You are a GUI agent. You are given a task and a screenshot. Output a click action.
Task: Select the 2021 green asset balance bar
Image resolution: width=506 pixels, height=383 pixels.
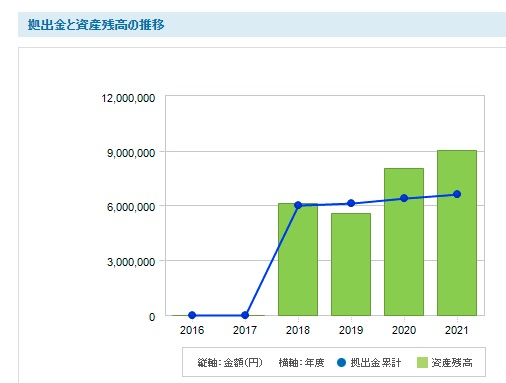457,233
